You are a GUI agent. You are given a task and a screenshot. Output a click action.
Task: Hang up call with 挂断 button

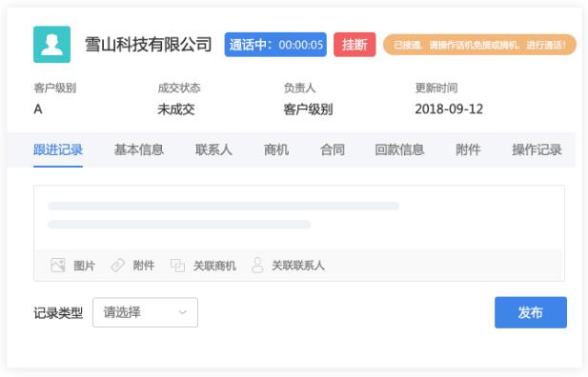[355, 45]
